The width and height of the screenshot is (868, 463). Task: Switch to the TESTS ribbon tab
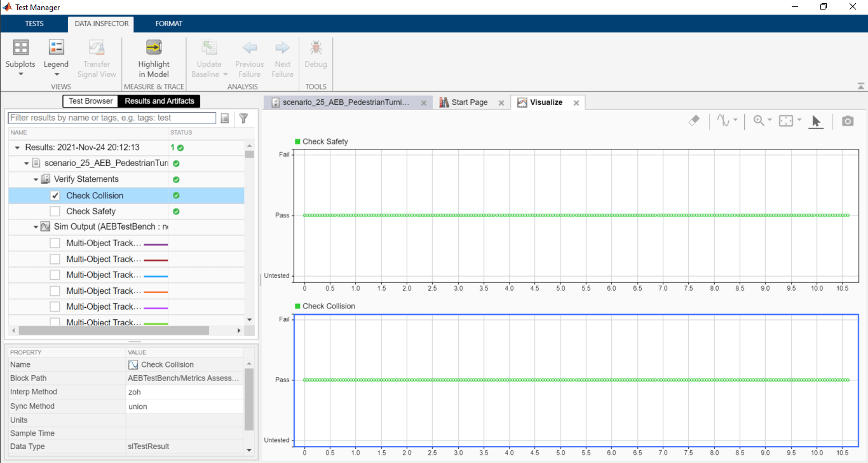[x=34, y=24]
